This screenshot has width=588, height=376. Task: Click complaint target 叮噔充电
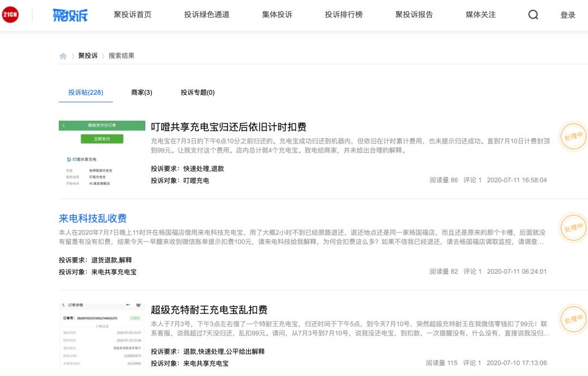196,181
